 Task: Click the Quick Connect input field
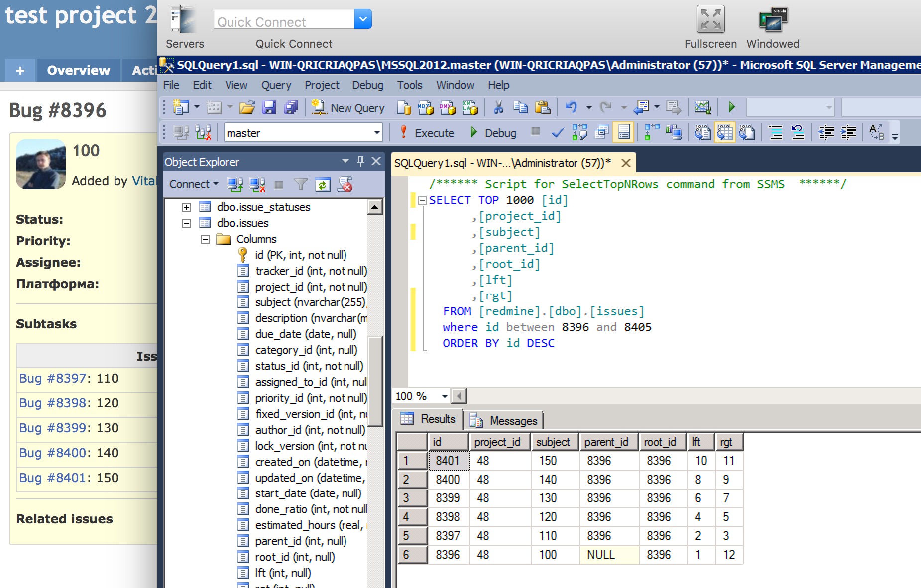coord(284,19)
